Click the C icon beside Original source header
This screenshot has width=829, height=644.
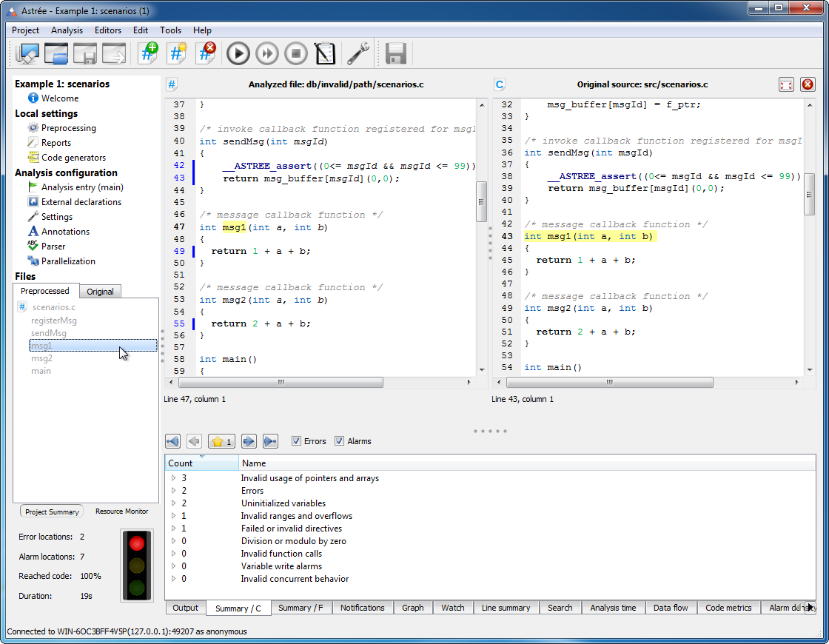[500, 84]
